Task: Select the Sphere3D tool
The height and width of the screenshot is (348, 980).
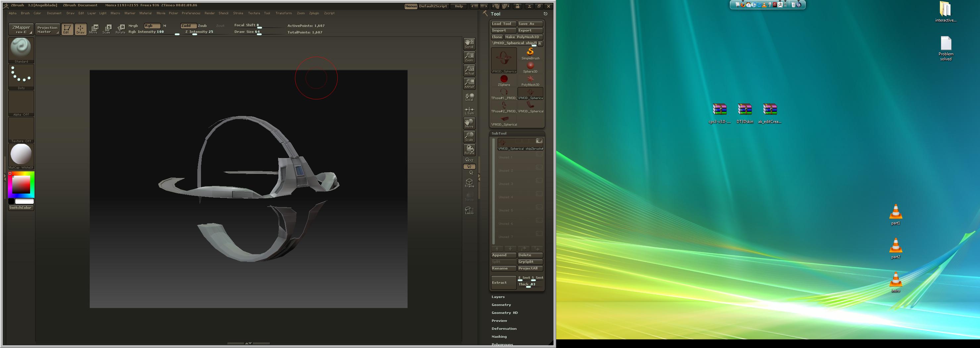Action: pos(530,67)
